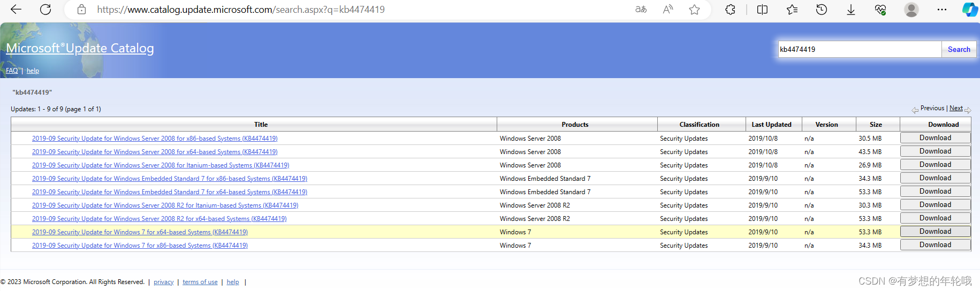Screen dimensions: 980x291
Task: Open the FAQ link in header
Action: click(12, 71)
